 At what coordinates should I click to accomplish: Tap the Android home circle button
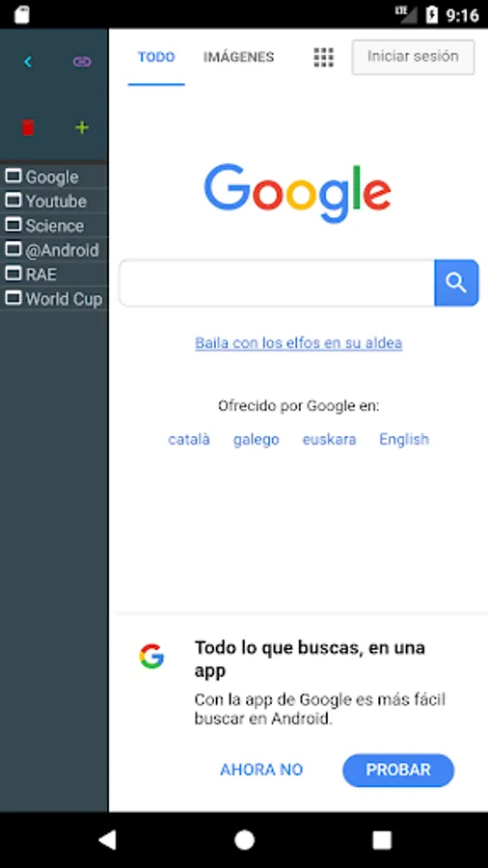[x=244, y=840]
